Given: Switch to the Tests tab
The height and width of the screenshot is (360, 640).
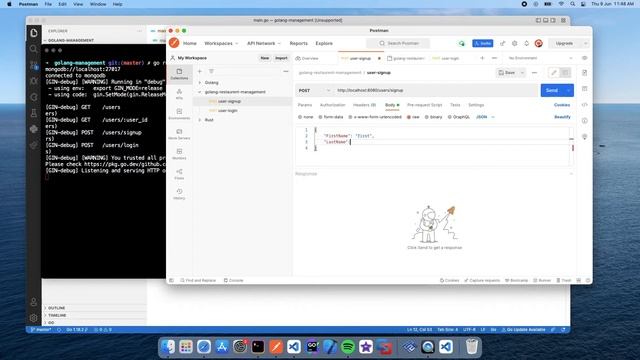Looking at the screenshot, I should (x=455, y=105).
